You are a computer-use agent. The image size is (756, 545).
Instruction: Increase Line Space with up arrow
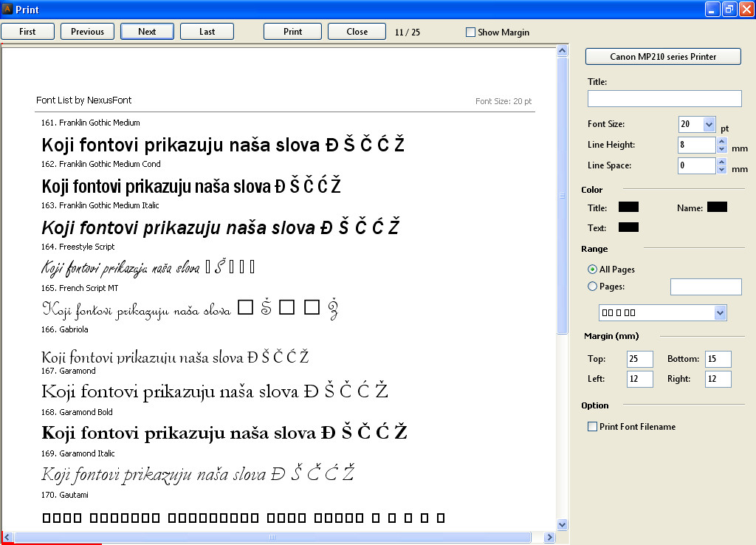[721, 162]
